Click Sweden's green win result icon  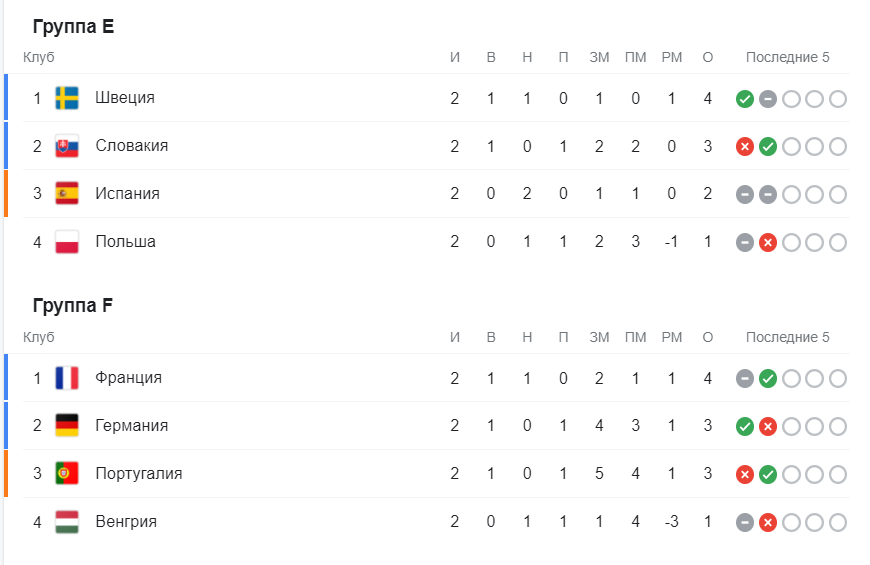pyautogui.click(x=745, y=99)
